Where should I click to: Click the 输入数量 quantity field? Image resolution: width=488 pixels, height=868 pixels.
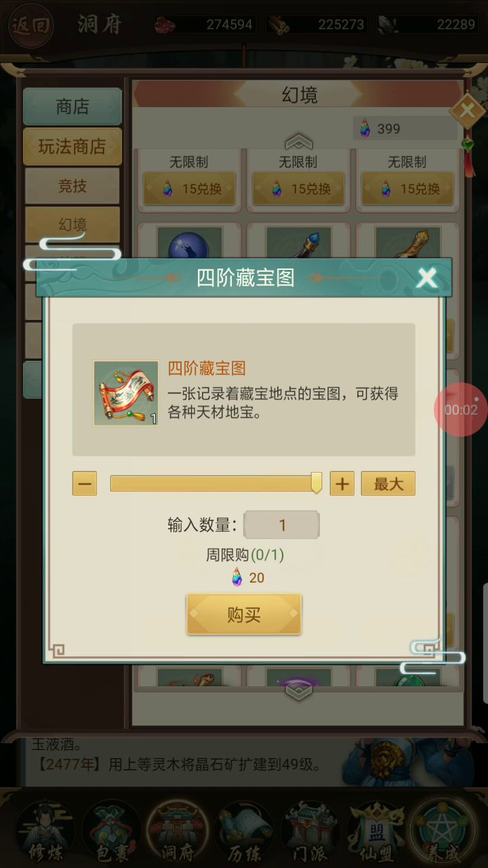(281, 525)
